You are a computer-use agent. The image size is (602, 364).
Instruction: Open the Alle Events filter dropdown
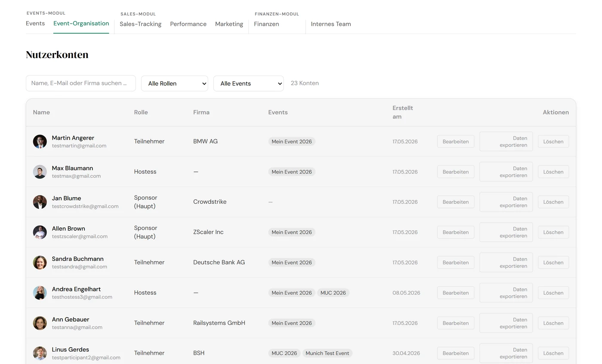tap(249, 83)
